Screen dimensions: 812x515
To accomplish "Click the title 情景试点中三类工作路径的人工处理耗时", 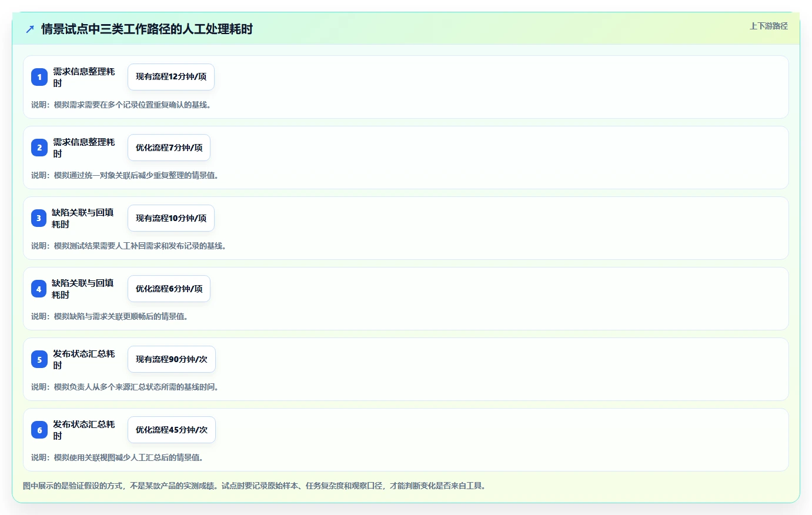I will click(x=147, y=29).
